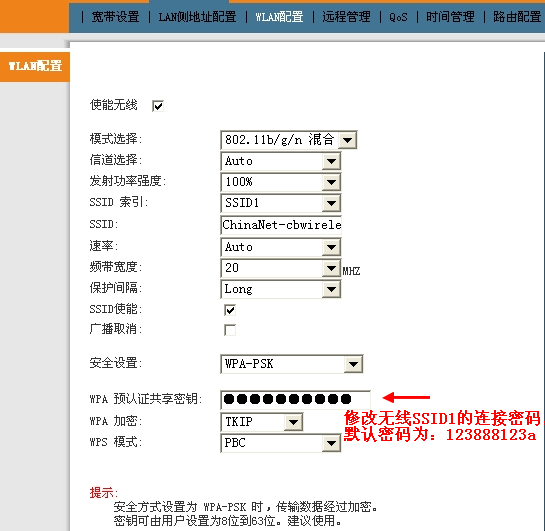Click the WPA 预认证共享密钥: label
Viewport: 545px width, 531px height.
point(146,399)
